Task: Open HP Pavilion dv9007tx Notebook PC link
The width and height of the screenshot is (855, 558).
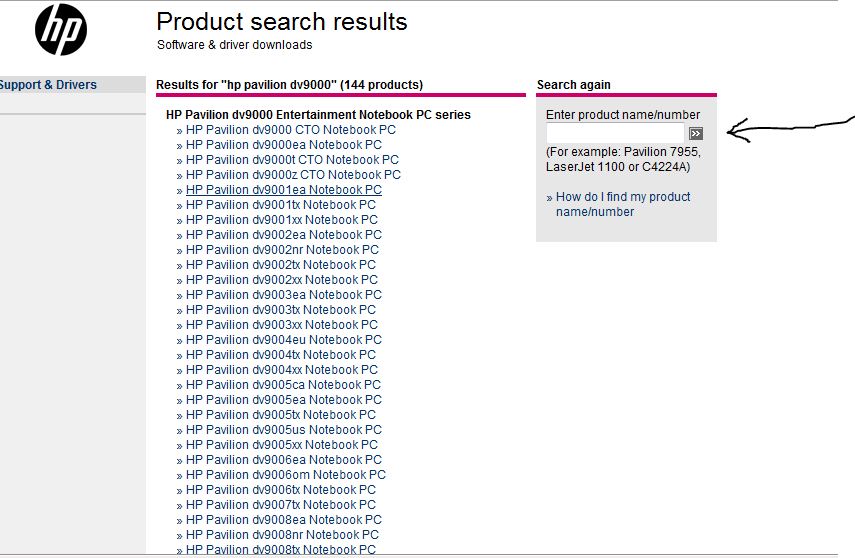Action: coord(281,505)
